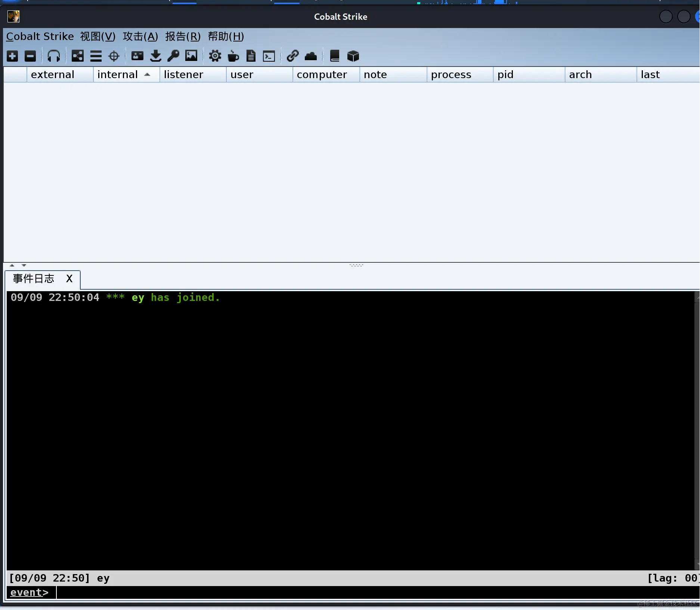Screen dimensions: 700x610
Task: Switch to Session Table view icon
Action: (96, 56)
